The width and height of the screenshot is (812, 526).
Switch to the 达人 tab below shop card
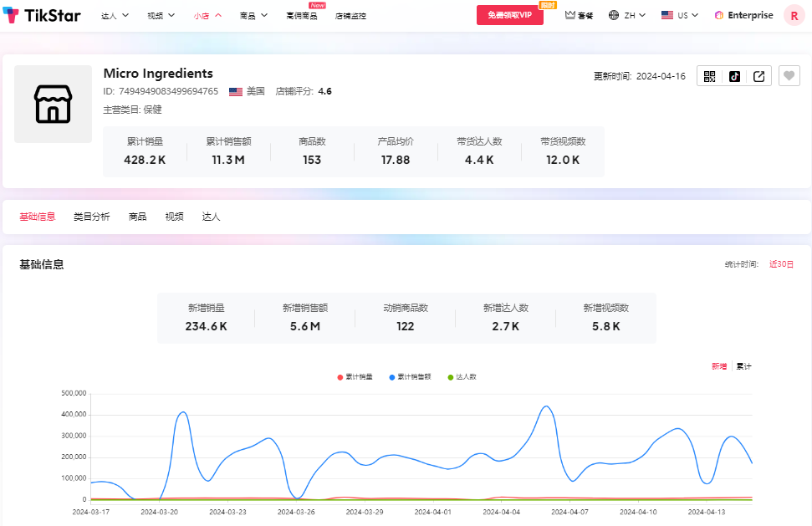(x=211, y=217)
